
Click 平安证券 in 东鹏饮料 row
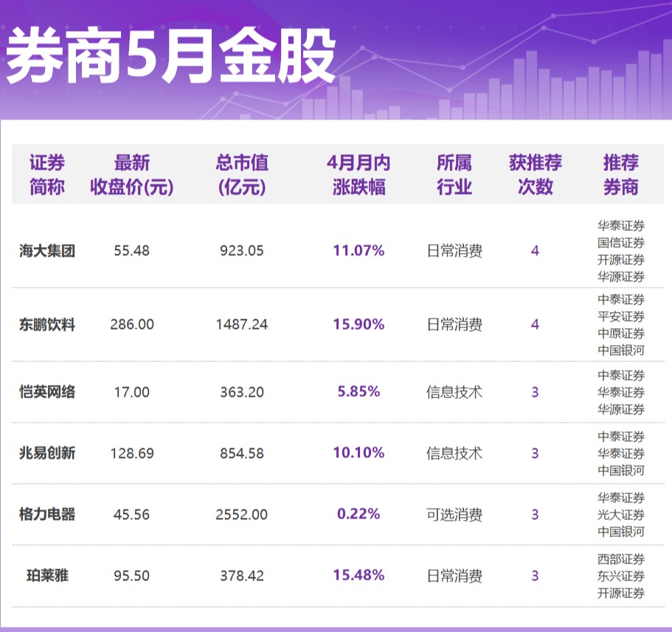pos(621,316)
